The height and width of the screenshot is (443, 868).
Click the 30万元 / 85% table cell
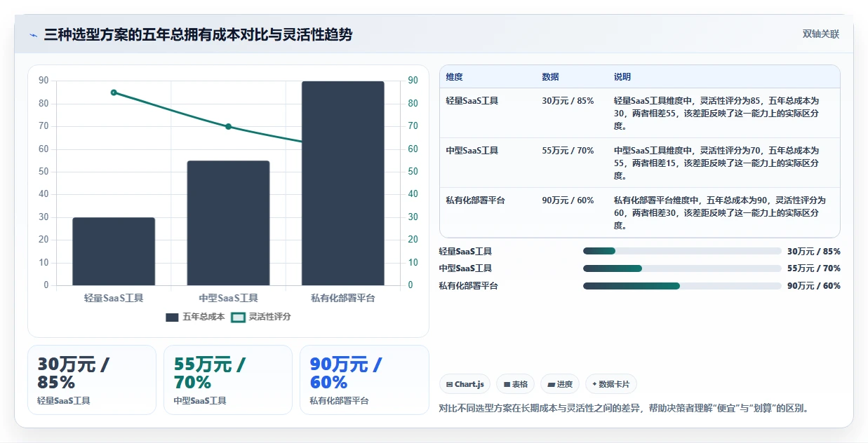pyautogui.click(x=568, y=101)
